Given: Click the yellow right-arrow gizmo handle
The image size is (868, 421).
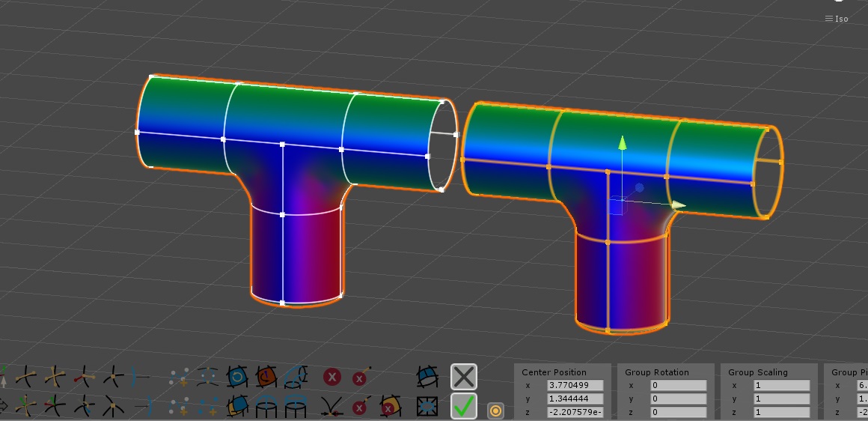Looking at the screenshot, I should pyautogui.click(x=679, y=205).
